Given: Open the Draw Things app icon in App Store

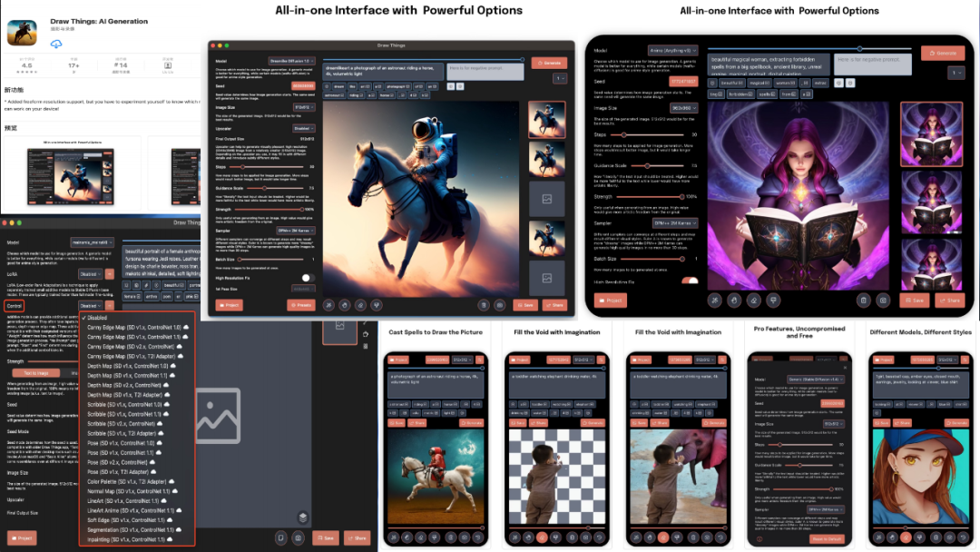Looking at the screenshot, I should click(x=22, y=31).
